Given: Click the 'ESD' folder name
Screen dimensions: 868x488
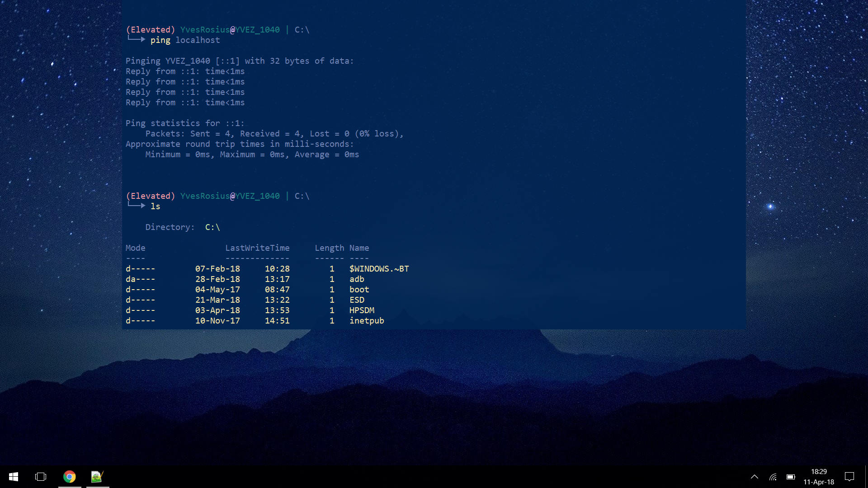Looking at the screenshot, I should pyautogui.click(x=357, y=300).
